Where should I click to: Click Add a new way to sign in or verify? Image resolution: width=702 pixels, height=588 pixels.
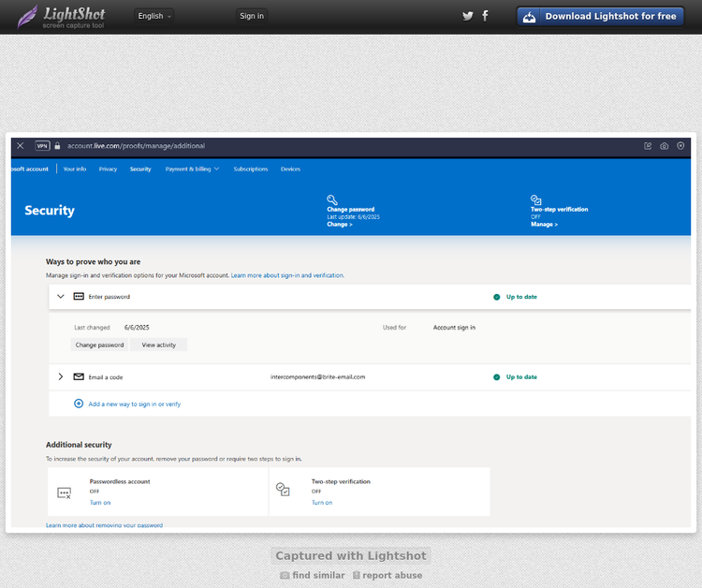(134, 404)
